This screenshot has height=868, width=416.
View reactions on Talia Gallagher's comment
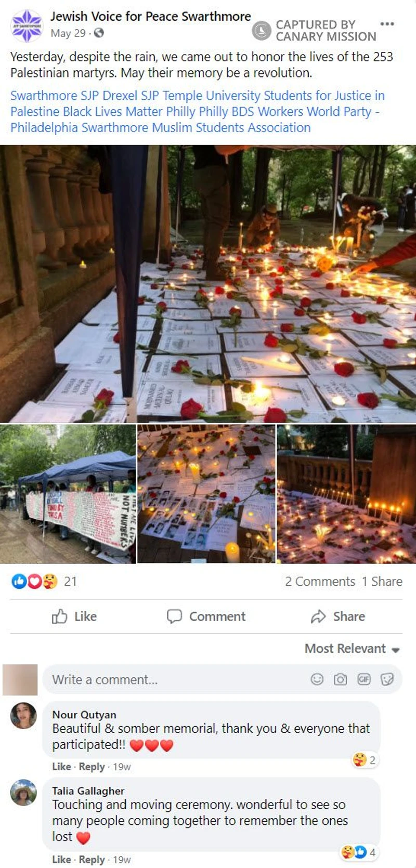tap(358, 852)
